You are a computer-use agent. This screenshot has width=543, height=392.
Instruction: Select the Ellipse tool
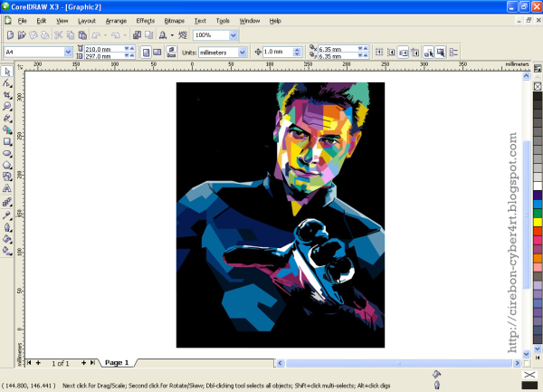(7, 153)
